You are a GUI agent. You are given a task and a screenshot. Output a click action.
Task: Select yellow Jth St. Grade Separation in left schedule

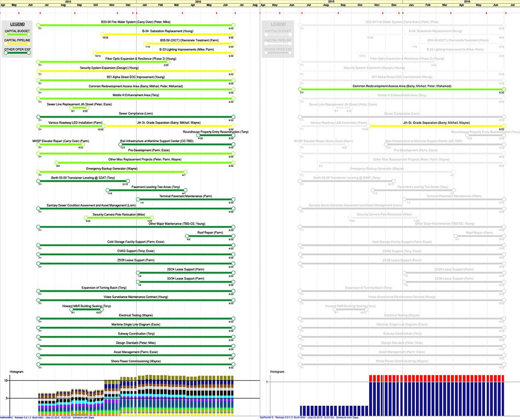pos(168,126)
